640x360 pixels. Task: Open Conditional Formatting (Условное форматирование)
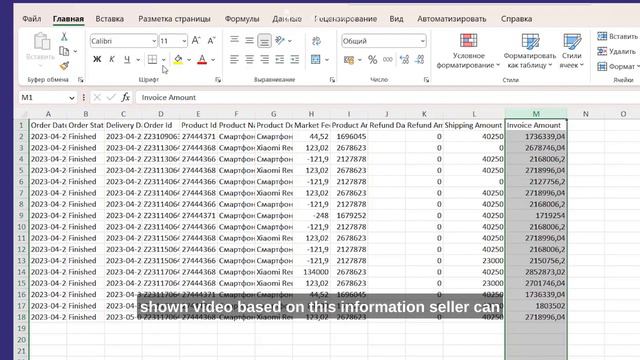coord(468,51)
